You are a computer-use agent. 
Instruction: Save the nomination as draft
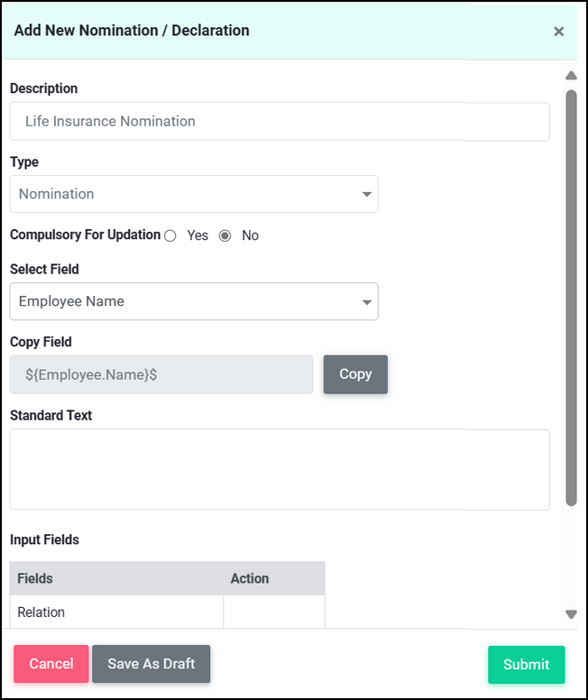[x=152, y=663]
